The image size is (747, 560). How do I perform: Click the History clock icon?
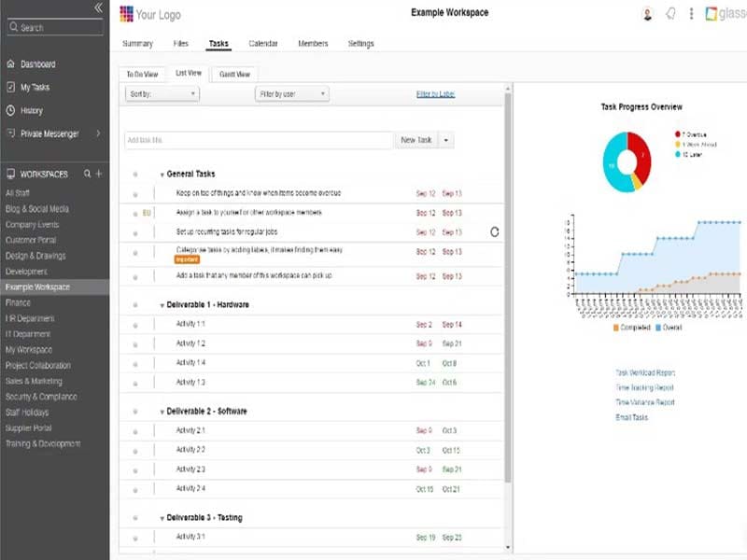click(x=10, y=110)
